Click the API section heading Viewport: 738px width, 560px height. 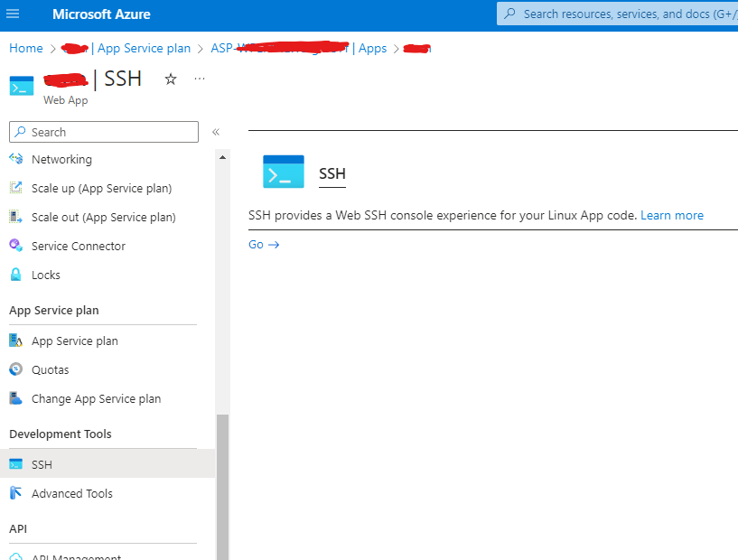[x=18, y=529]
